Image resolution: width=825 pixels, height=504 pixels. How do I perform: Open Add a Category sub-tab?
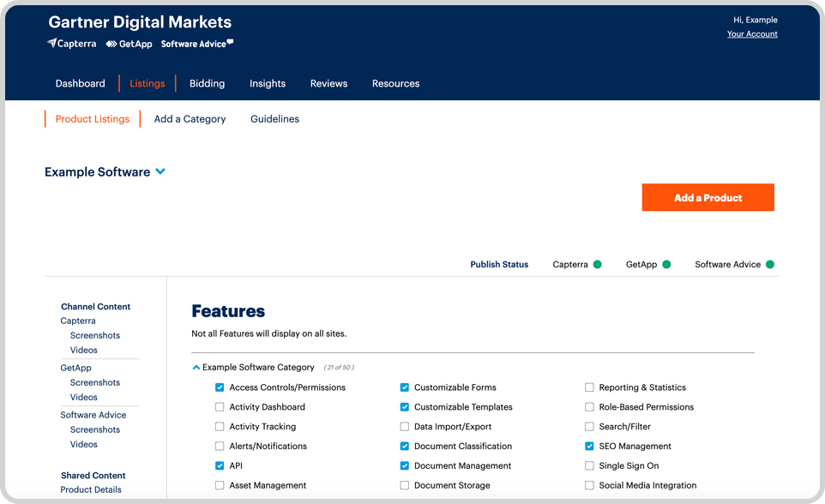[x=190, y=119]
